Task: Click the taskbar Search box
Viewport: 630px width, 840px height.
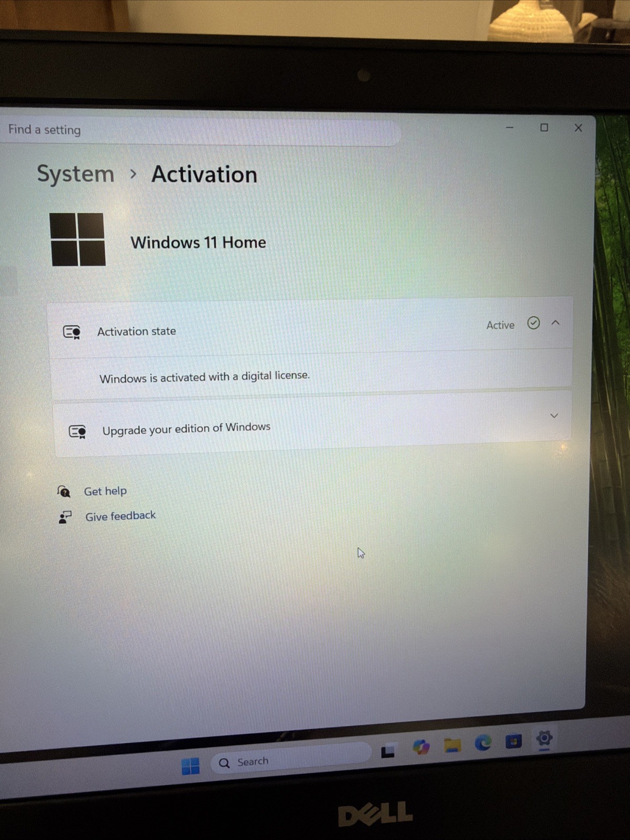Action: coord(291,759)
